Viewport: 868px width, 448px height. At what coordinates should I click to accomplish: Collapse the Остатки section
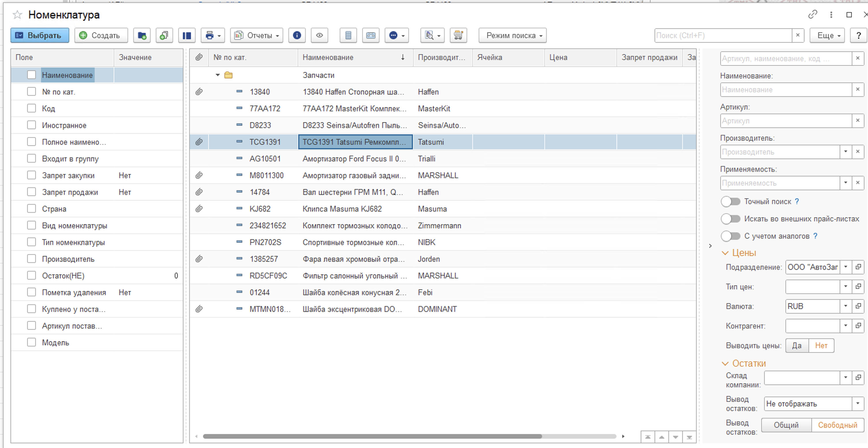[x=725, y=364]
